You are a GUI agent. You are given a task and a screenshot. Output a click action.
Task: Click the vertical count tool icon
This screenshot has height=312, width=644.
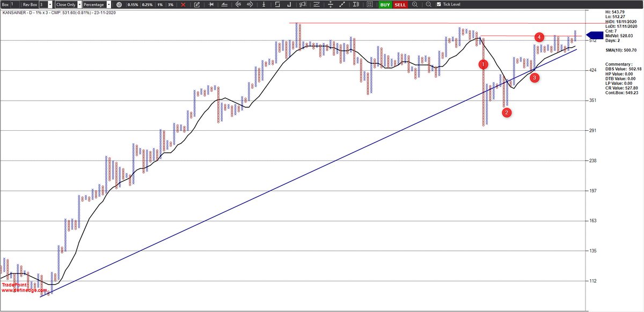point(264,4)
